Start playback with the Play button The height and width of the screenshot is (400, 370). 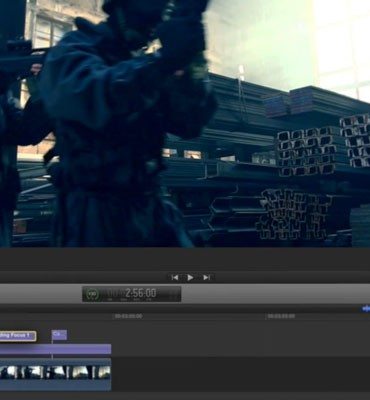(190, 277)
